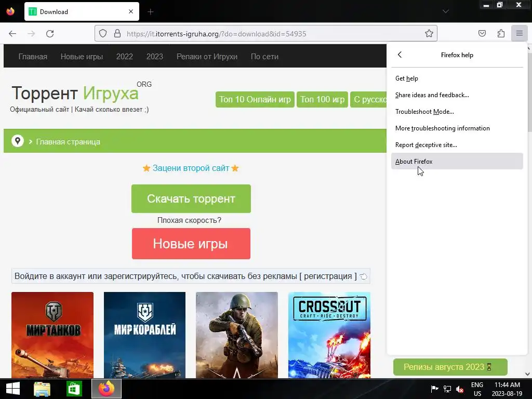Click the browser forward arrow
Viewport: 532px width, 399px height.
pyautogui.click(x=31, y=34)
